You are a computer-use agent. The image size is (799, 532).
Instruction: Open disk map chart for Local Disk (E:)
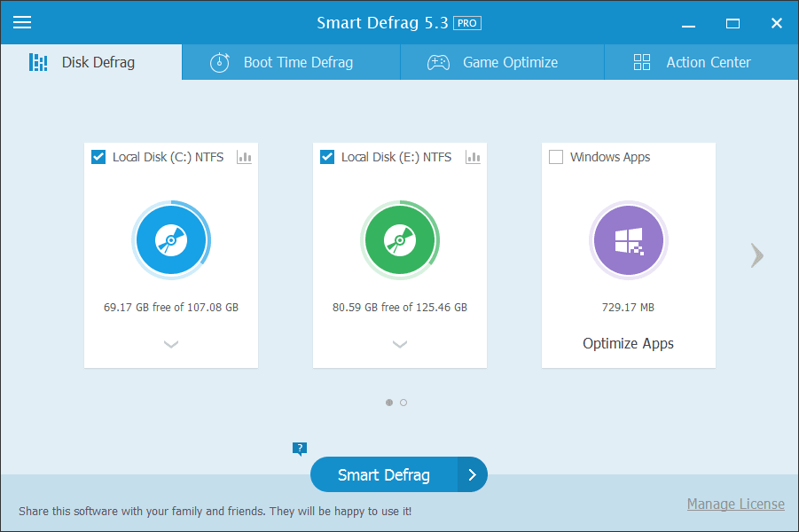[473, 157]
